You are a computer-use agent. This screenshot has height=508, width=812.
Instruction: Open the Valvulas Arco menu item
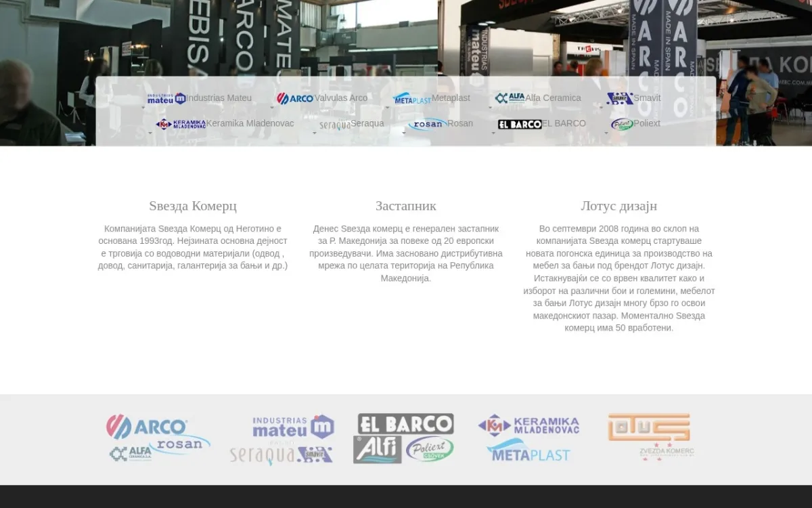341,98
